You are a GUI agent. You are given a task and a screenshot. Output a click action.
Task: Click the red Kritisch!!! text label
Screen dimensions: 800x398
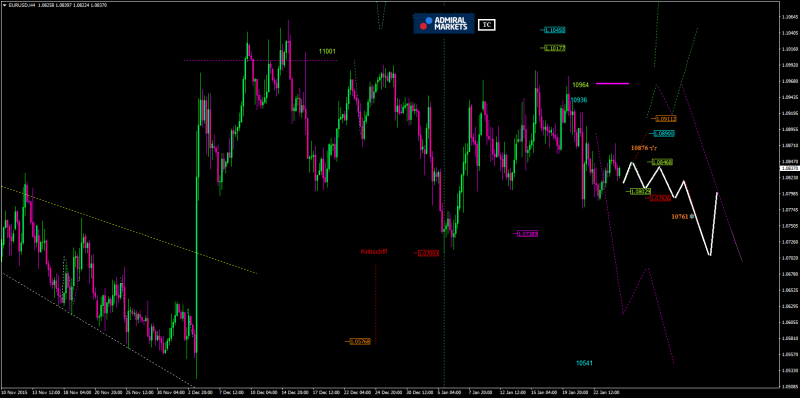coord(374,252)
